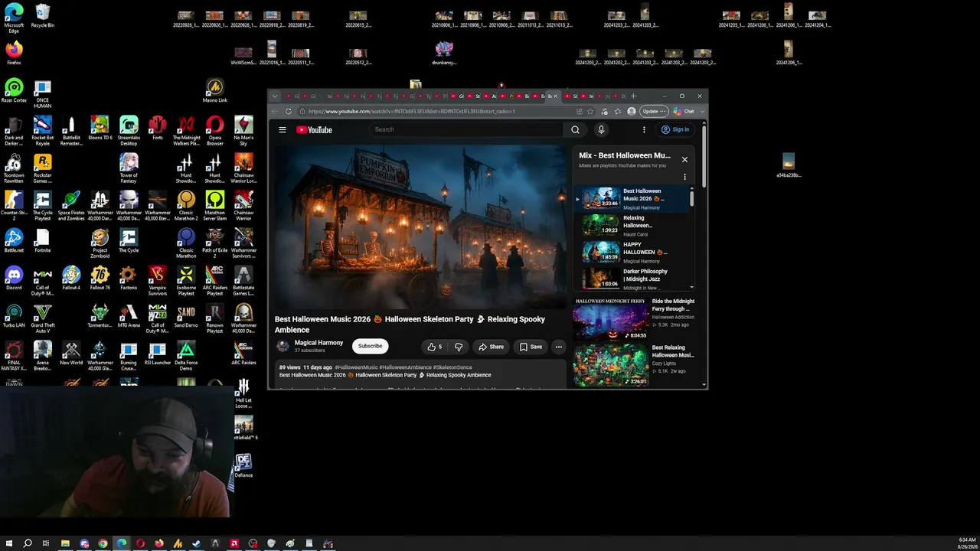Like the Halloween music video

click(435, 347)
